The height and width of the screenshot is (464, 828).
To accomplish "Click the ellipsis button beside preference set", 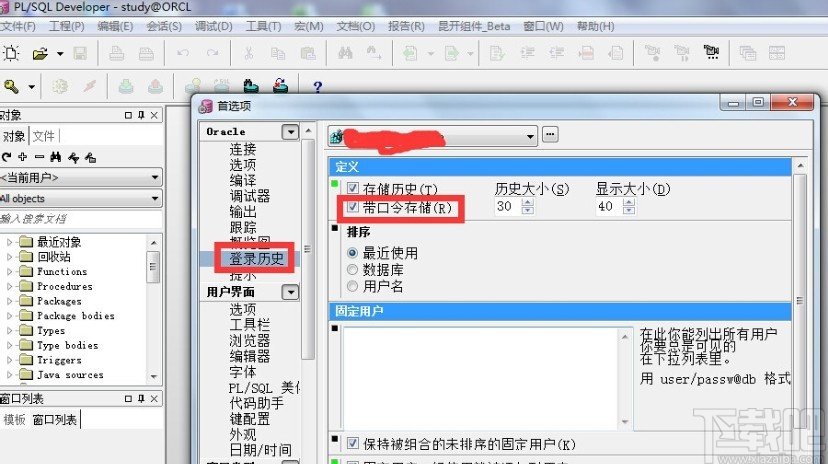I will click(550, 135).
